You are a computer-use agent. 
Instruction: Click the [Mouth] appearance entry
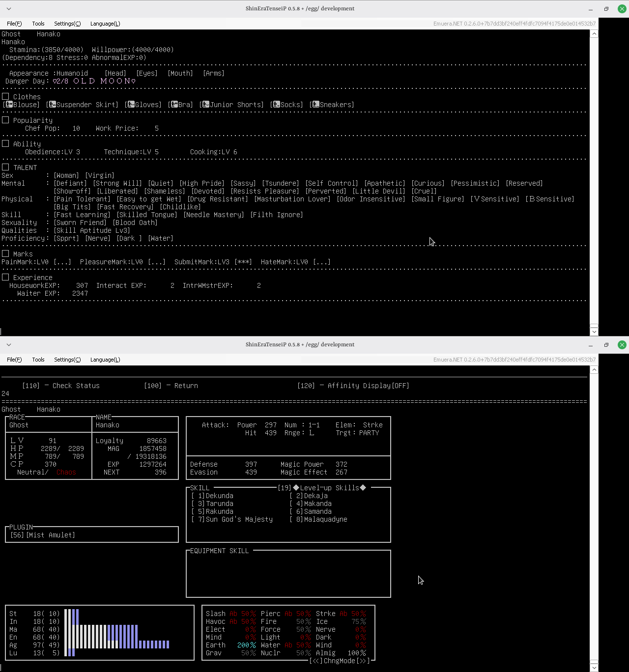pyautogui.click(x=180, y=73)
